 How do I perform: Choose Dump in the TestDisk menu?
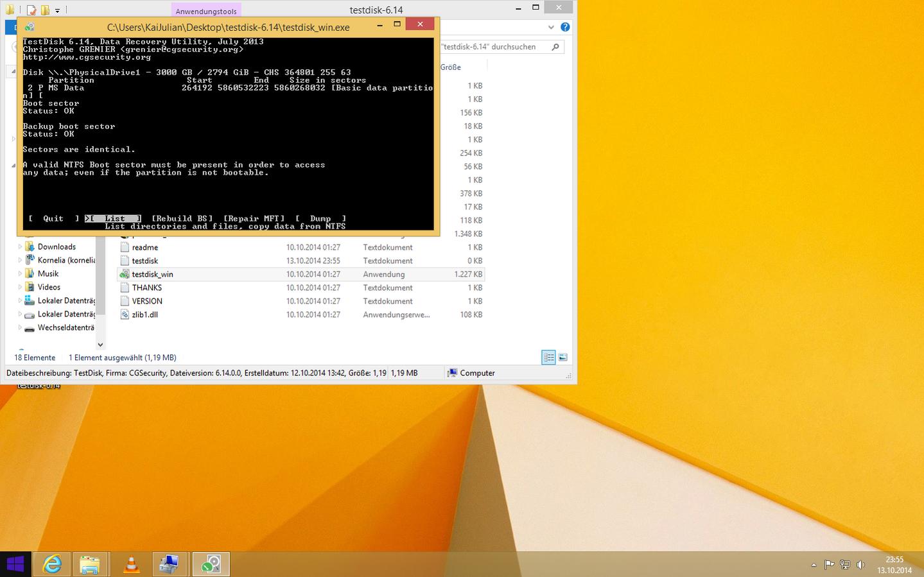point(320,219)
